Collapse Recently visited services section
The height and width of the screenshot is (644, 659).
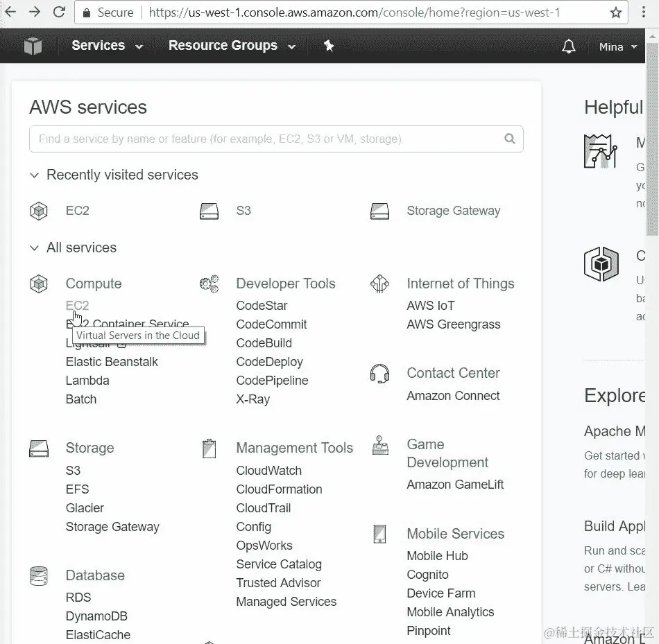click(x=34, y=175)
